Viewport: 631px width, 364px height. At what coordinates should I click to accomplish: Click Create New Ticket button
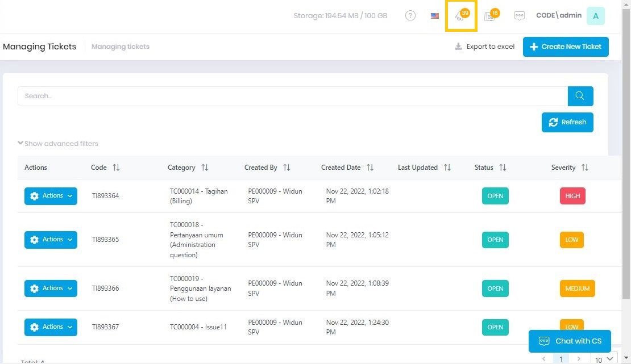coord(565,47)
